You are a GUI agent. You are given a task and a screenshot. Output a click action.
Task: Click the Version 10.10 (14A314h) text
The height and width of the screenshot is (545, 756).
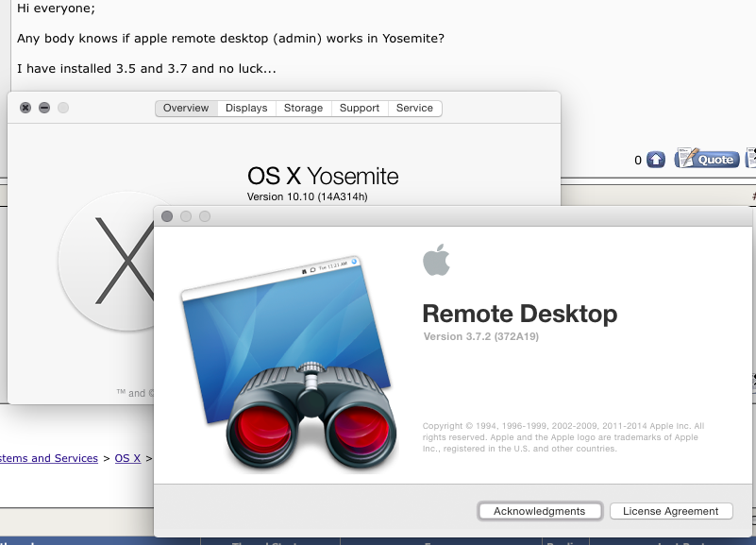pyautogui.click(x=307, y=196)
